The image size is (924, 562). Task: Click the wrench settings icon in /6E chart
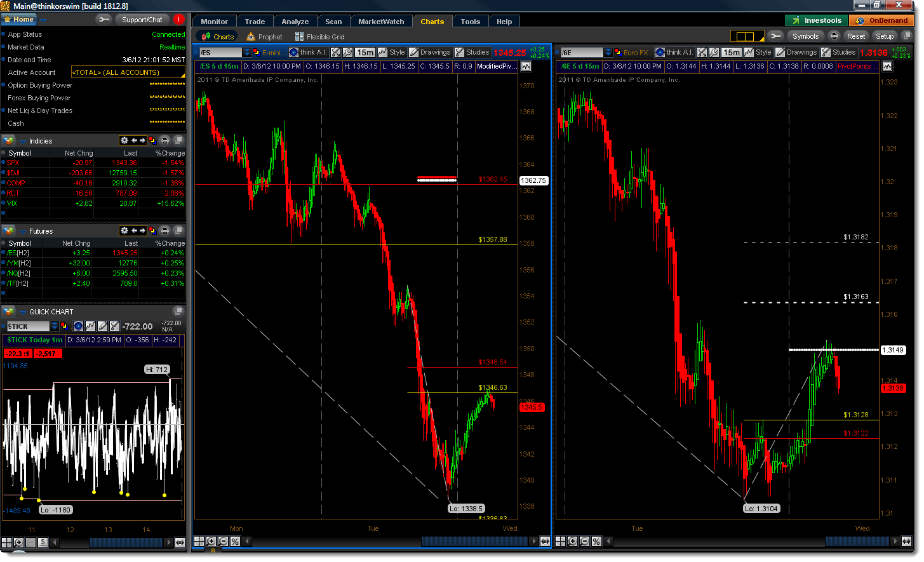coord(714,52)
